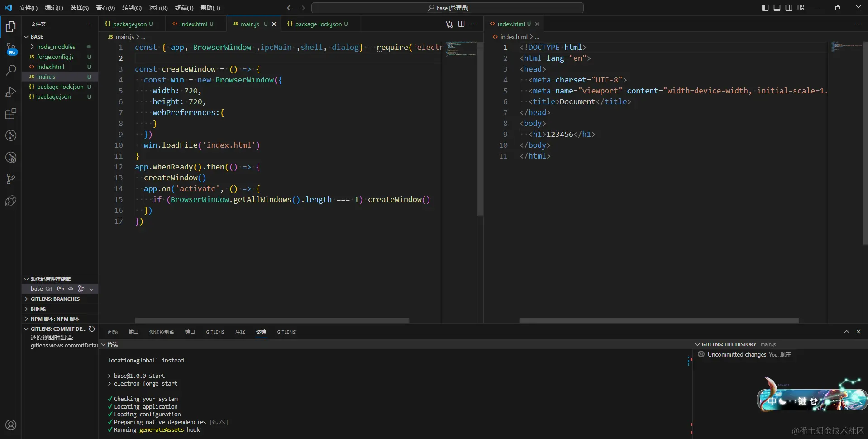The image size is (868, 439).
Task: Open Output tab in bottom panel
Action: pyautogui.click(x=133, y=332)
